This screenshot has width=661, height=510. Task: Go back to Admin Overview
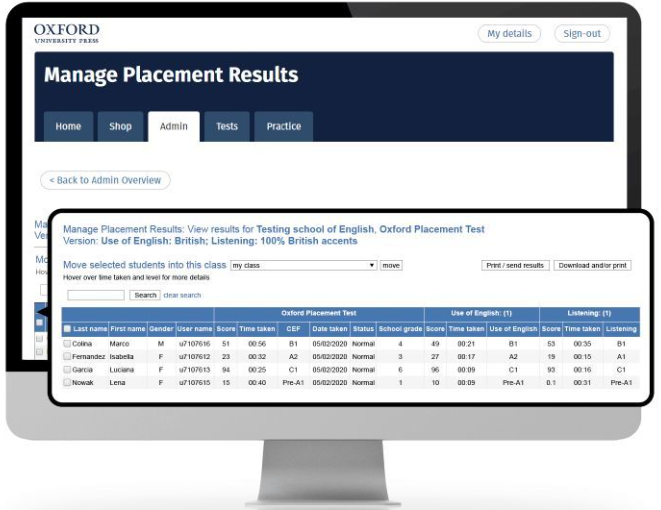point(105,180)
